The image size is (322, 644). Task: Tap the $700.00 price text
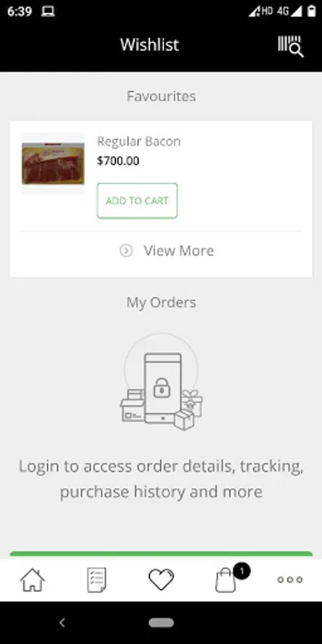point(118,161)
